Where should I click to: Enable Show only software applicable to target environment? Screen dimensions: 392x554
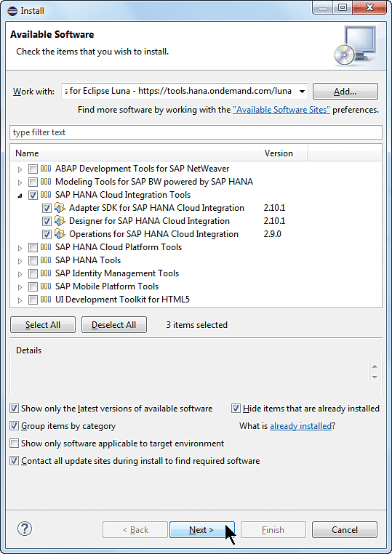click(14, 443)
